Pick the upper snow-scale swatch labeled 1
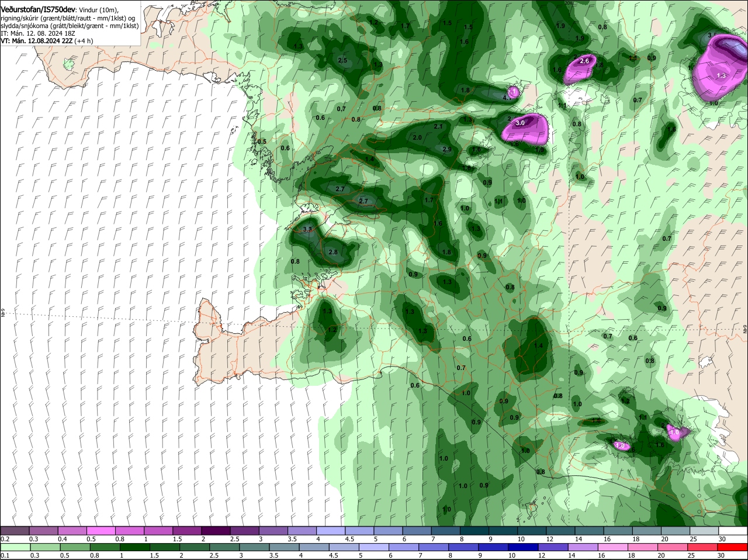This screenshot has width=748, height=560. (159, 530)
